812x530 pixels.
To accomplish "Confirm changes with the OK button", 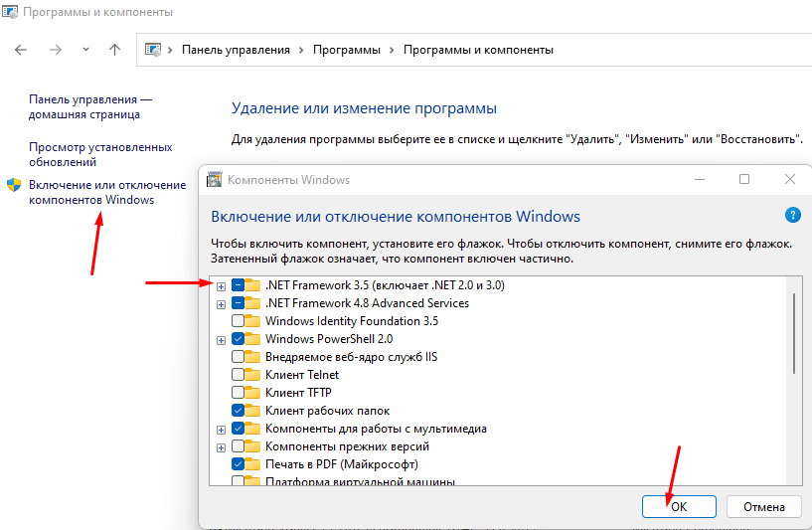I will [x=679, y=507].
